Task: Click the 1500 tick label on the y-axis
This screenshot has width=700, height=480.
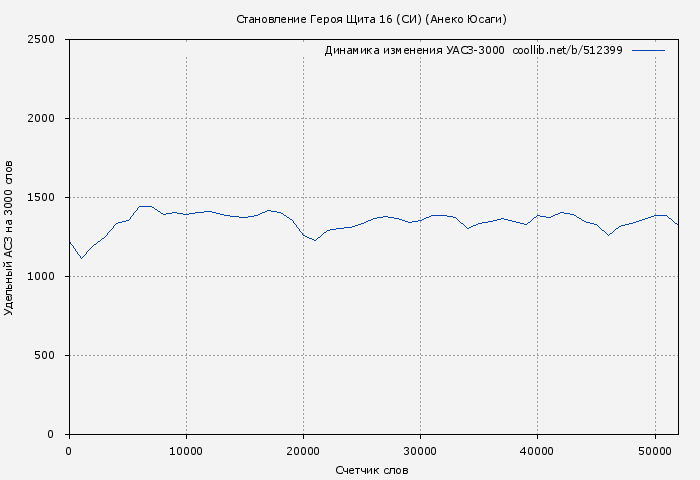Action: coord(47,198)
